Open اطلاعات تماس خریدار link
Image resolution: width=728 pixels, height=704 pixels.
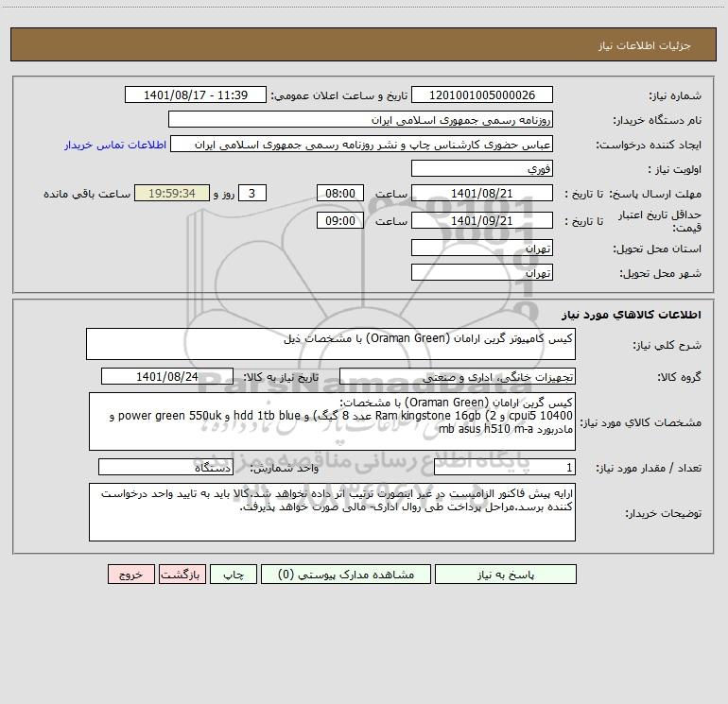coord(115,145)
